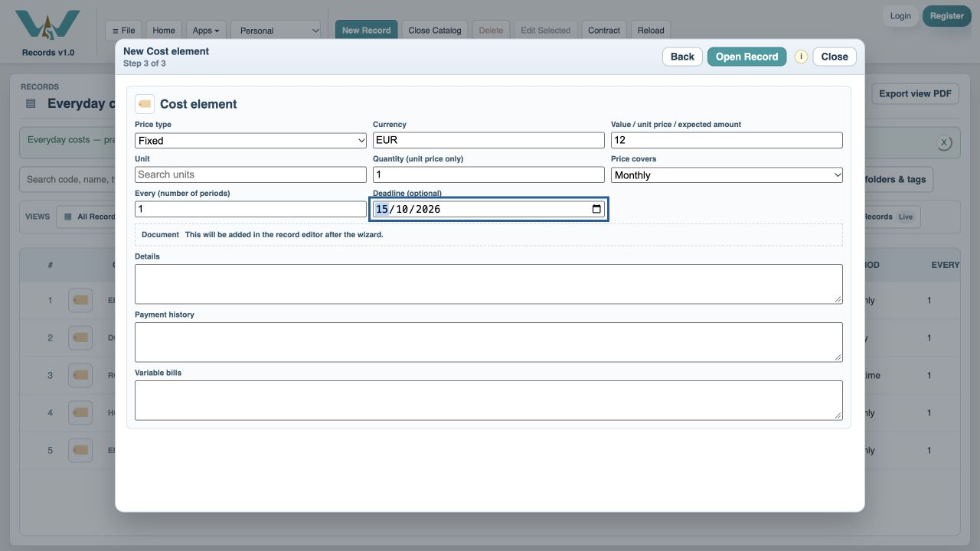Screen dimensions: 980x551
Task: Click the row 3 tag icon in records table
Action: coord(80,375)
